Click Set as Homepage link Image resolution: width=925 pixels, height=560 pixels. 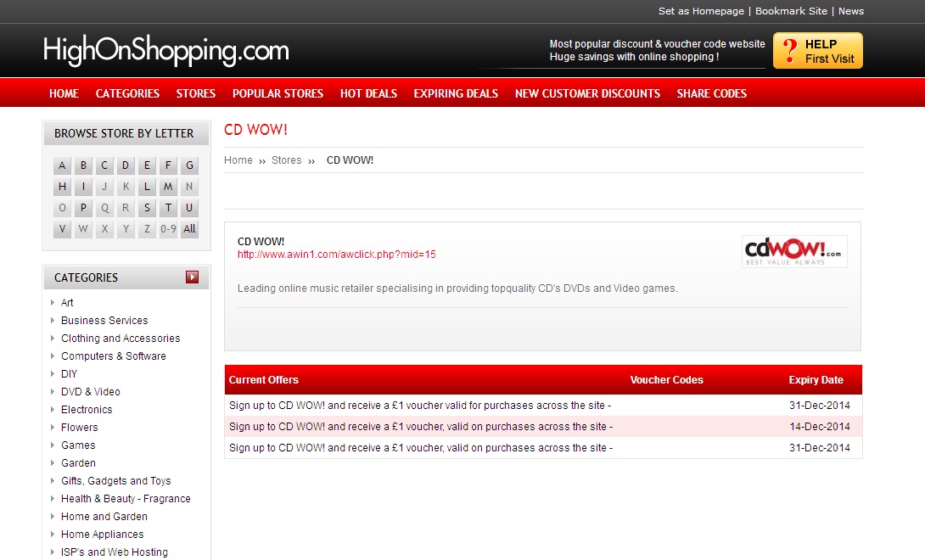(701, 11)
